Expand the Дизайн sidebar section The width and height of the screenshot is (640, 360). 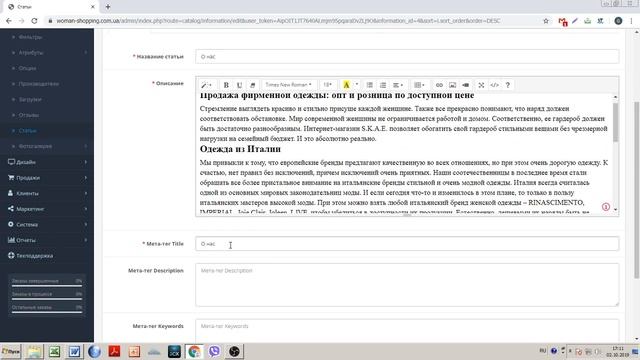[x=47, y=162]
